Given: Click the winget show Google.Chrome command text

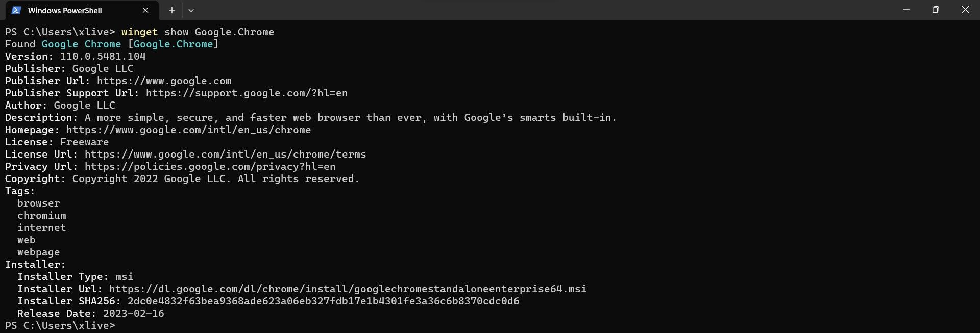Looking at the screenshot, I should click(198, 32).
